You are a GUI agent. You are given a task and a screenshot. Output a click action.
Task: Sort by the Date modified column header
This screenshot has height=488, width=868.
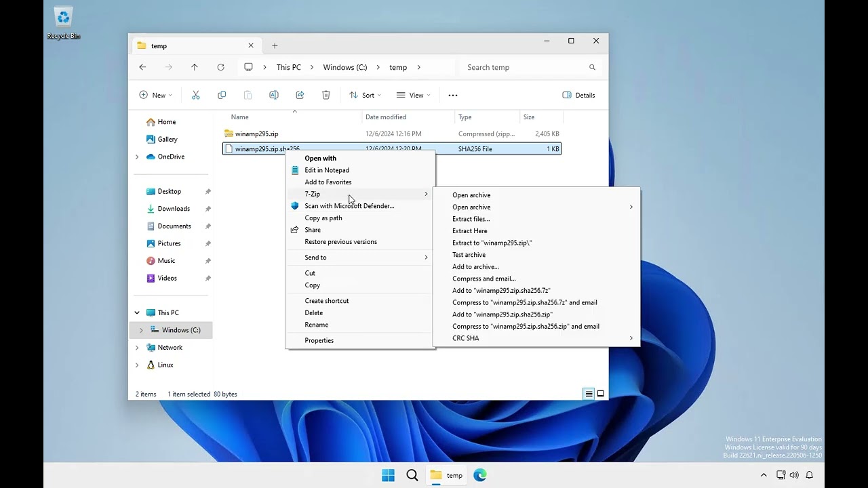(408, 117)
